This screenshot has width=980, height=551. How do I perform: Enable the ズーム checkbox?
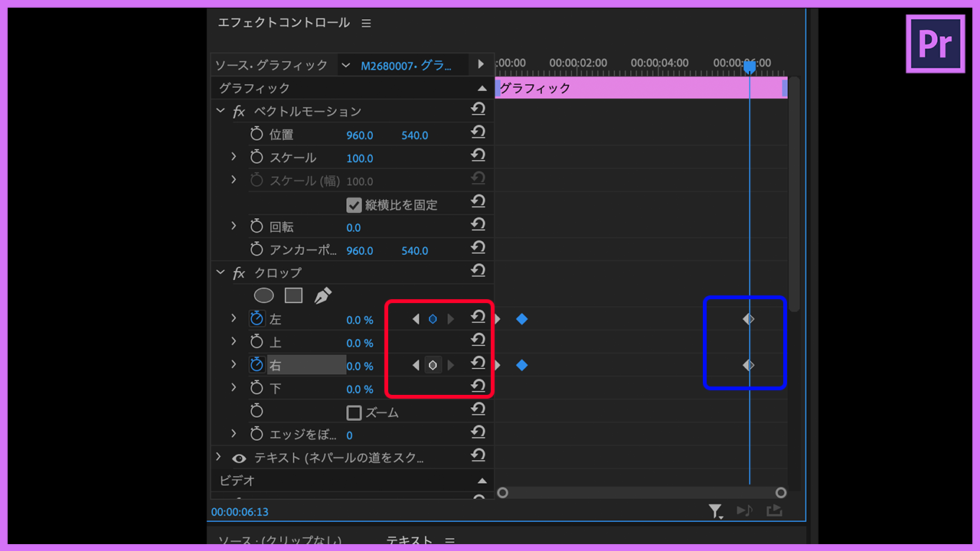pos(354,412)
